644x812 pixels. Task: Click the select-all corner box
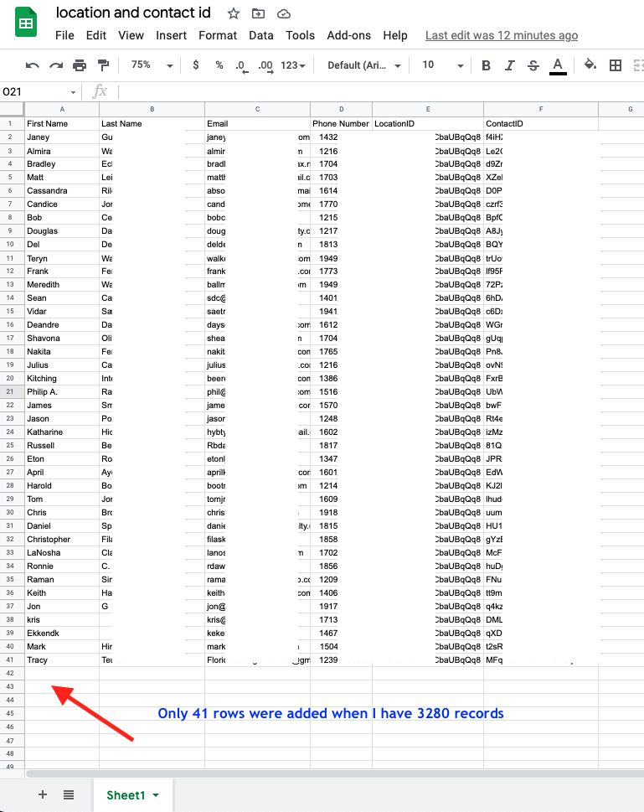12,109
